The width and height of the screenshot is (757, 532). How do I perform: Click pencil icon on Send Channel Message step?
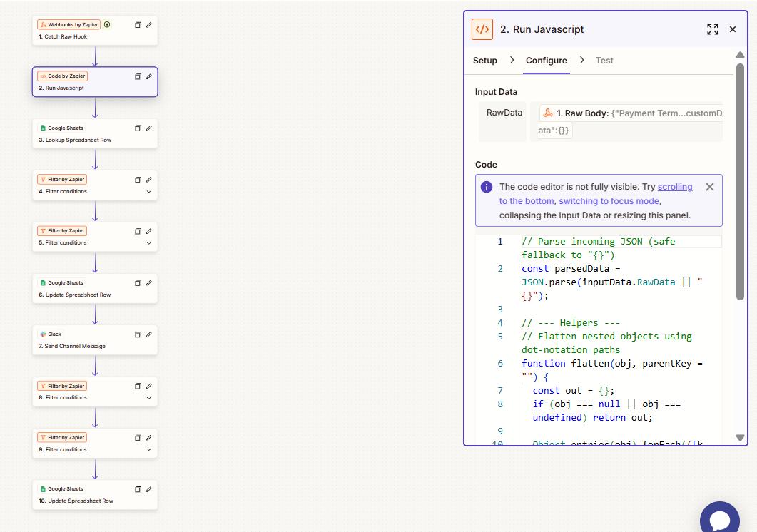[148, 334]
